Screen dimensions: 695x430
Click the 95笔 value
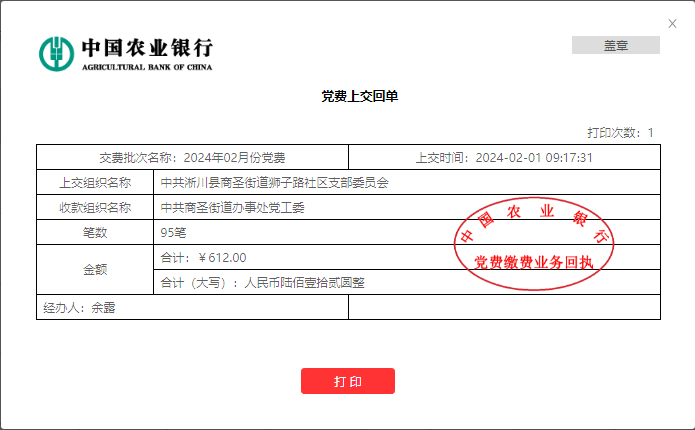[173, 233]
